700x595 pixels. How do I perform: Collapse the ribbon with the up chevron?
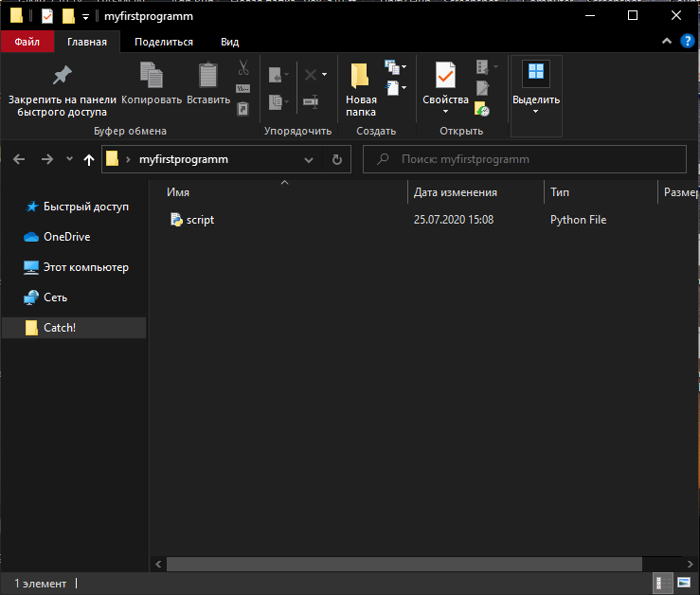(x=667, y=41)
